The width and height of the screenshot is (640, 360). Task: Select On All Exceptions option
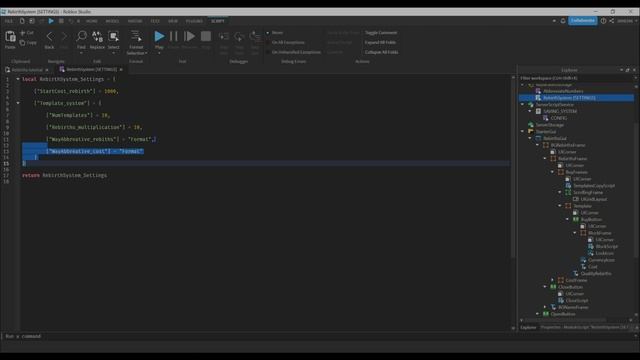tap(288, 42)
